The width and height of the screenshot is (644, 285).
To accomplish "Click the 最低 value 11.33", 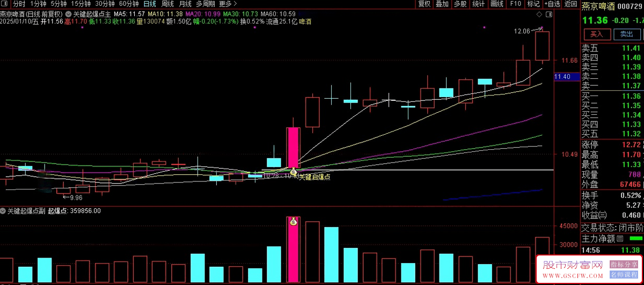I will click(x=631, y=164).
